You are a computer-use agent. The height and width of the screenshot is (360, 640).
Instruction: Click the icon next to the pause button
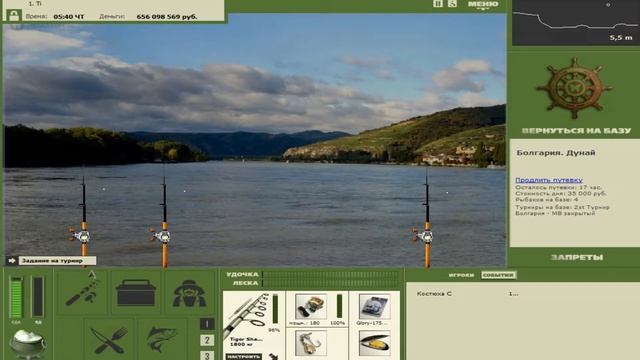[x=452, y=4]
